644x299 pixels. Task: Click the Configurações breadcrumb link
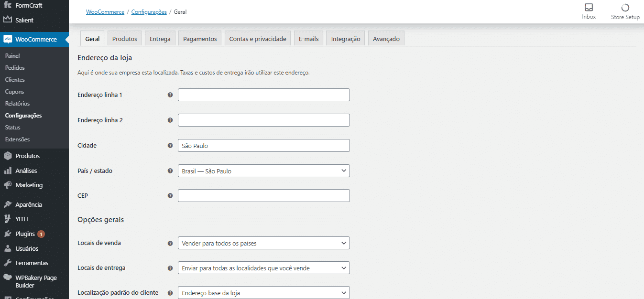click(149, 12)
